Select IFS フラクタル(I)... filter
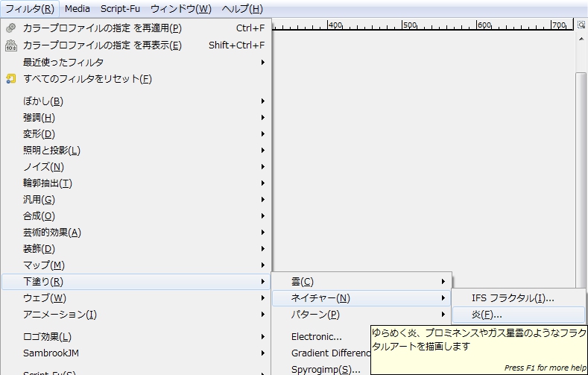The image size is (588, 375). point(519,298)
